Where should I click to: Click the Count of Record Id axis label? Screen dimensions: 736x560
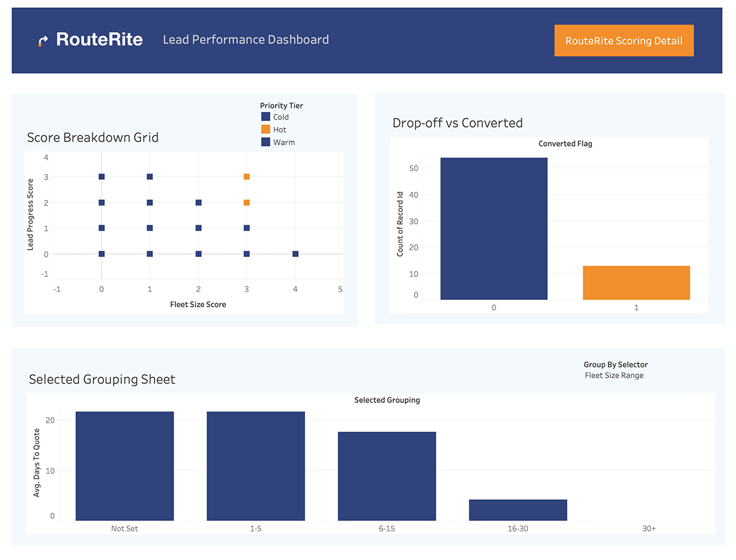401,224
